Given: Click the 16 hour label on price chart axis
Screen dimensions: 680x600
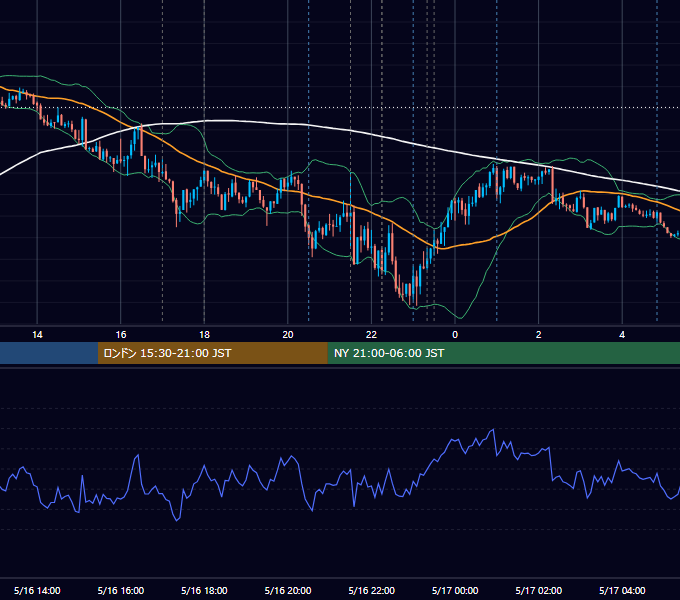Looking at the screenshot, I should 121,335.
